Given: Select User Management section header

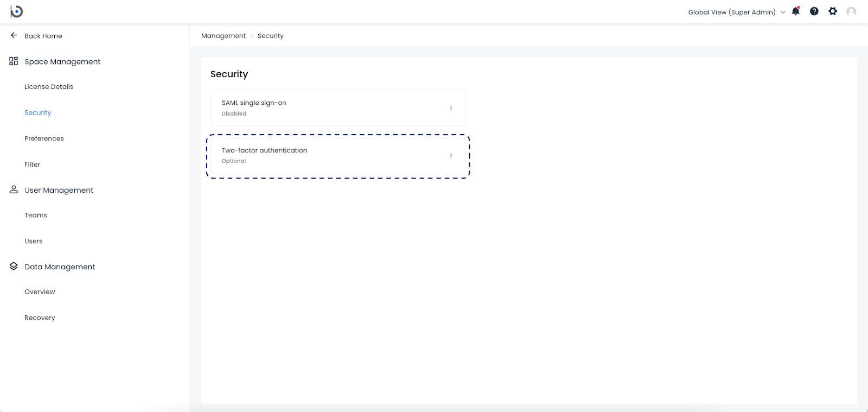Looking at the screenshot, I should coord(59,190).
